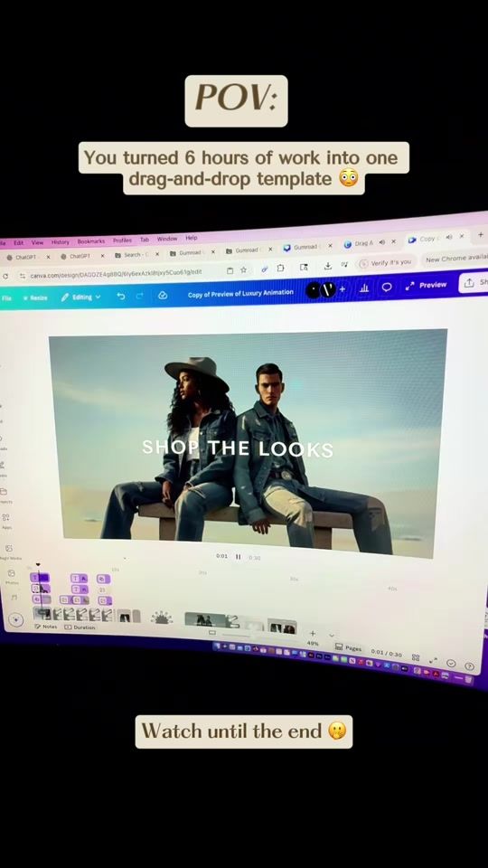Open the Audio music note sidebar icon

point(14,598)
